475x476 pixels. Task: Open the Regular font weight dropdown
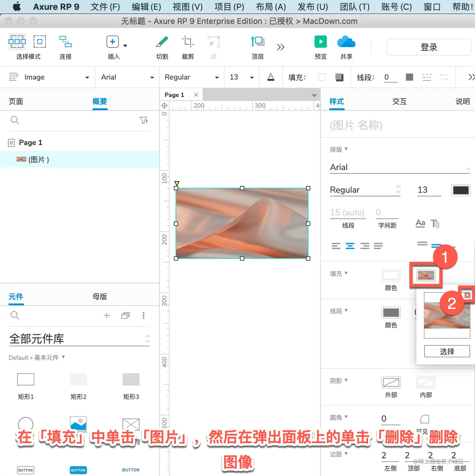[217, 78]
